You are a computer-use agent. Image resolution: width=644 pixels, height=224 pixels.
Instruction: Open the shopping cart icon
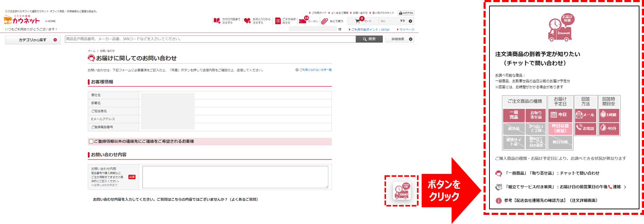tap(358, 21)
